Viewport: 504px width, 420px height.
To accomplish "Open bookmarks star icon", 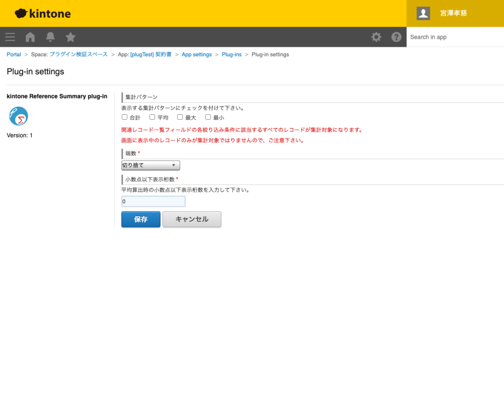I will (70, 37).
